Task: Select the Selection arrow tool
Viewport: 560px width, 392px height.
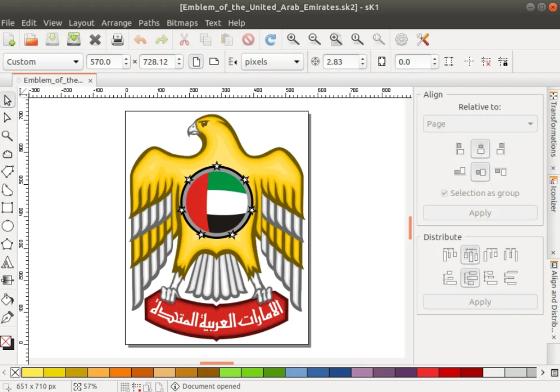Action: 8,100
